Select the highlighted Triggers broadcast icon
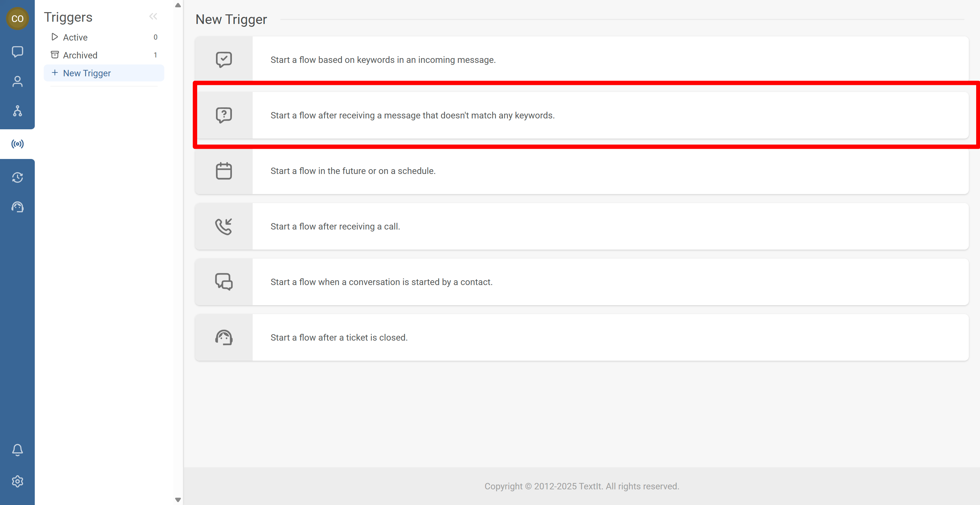 click(18, 143)
